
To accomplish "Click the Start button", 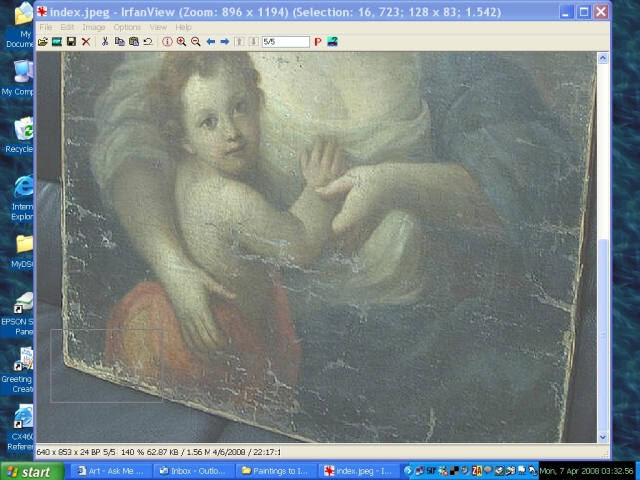I will pos(32,472).
